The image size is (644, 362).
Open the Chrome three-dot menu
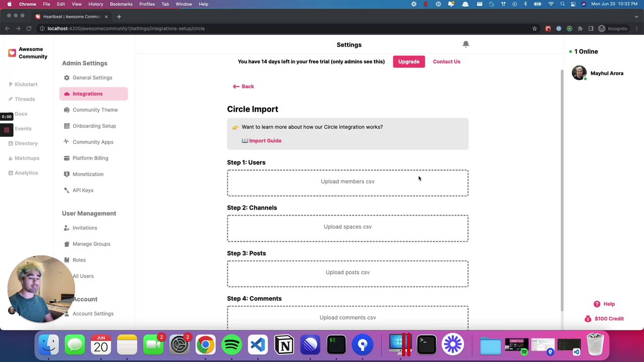point(636,29)
